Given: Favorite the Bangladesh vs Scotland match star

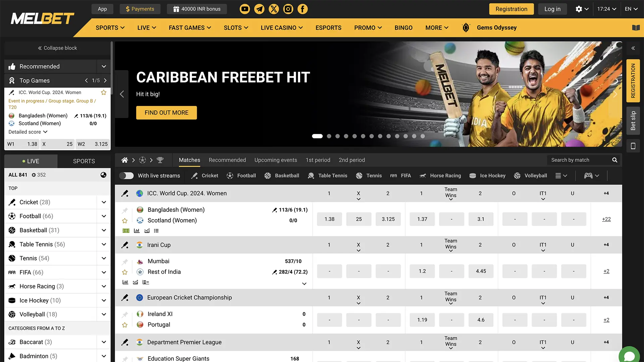Looking at the screenshot, I should coord(125,221).
